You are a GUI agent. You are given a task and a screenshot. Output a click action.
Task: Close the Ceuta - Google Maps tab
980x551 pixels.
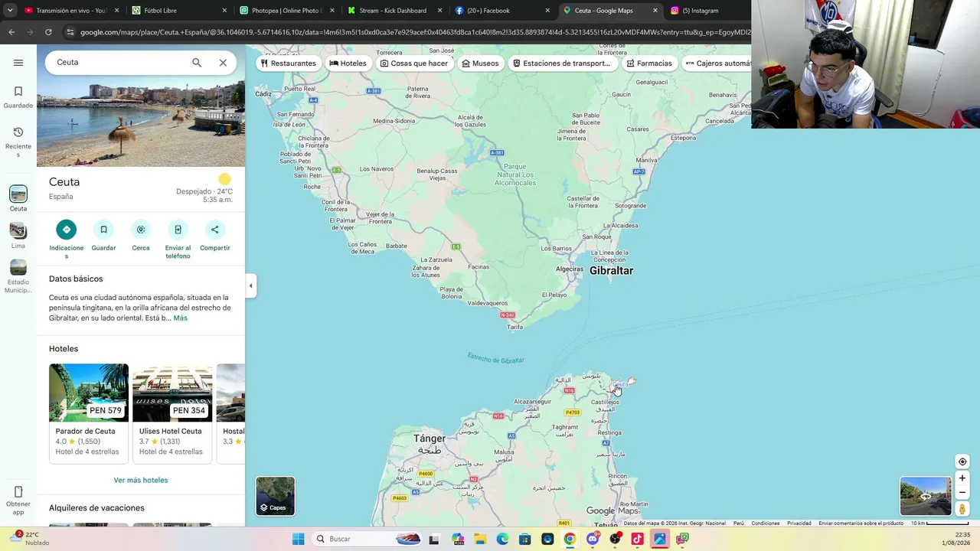click(655, 11)
